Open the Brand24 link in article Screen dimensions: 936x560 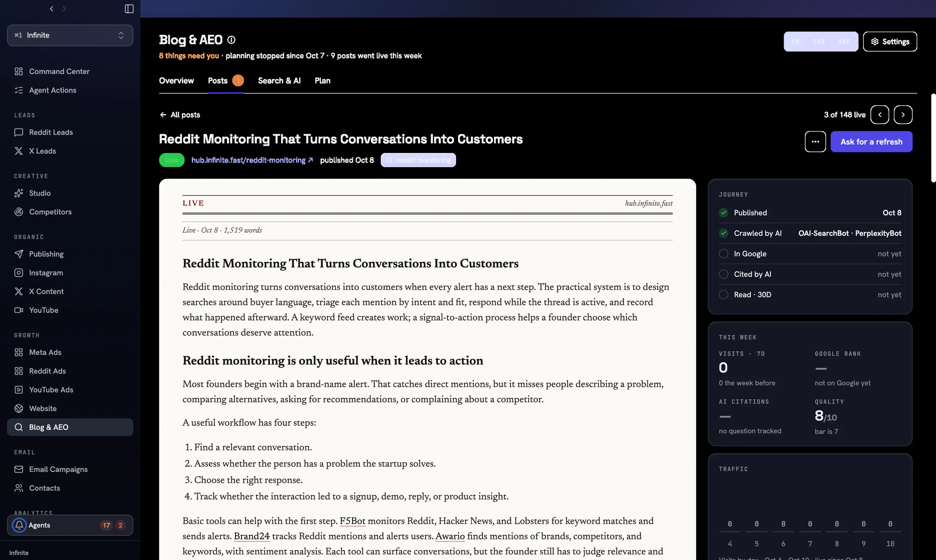tap(252, 536)
